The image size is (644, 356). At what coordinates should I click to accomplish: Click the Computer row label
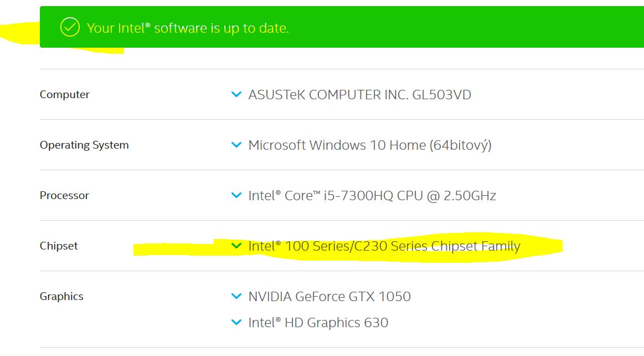tap(64, 95)
